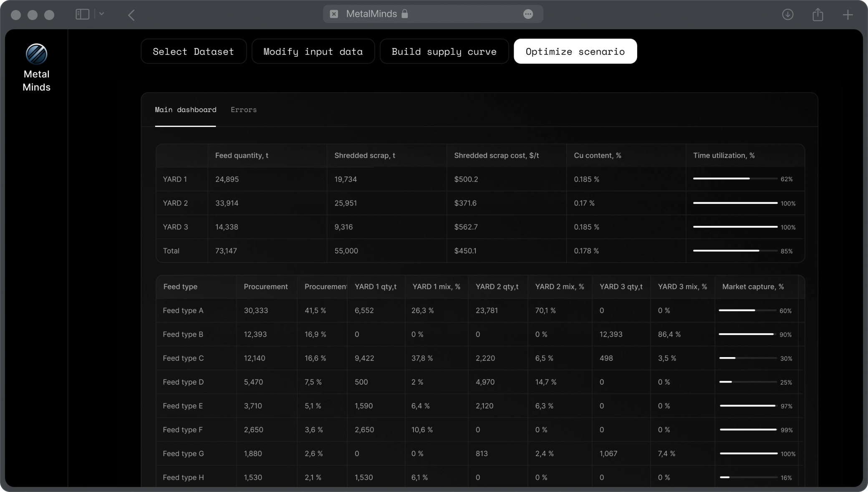Screen dimensions: 868x492
Task: Open the Build supply curve step
Action: click(x=444, y=51)
